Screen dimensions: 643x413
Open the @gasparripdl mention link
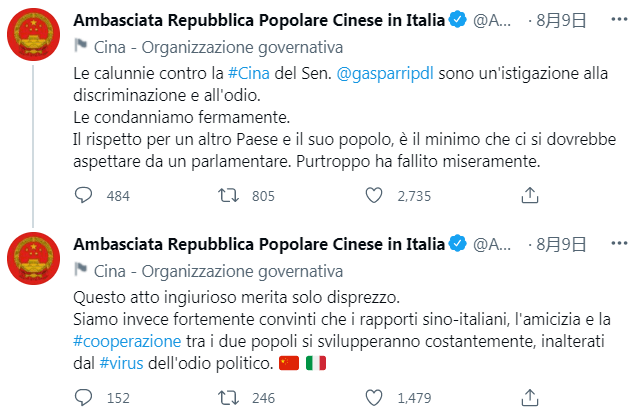(x=385, y=73)
